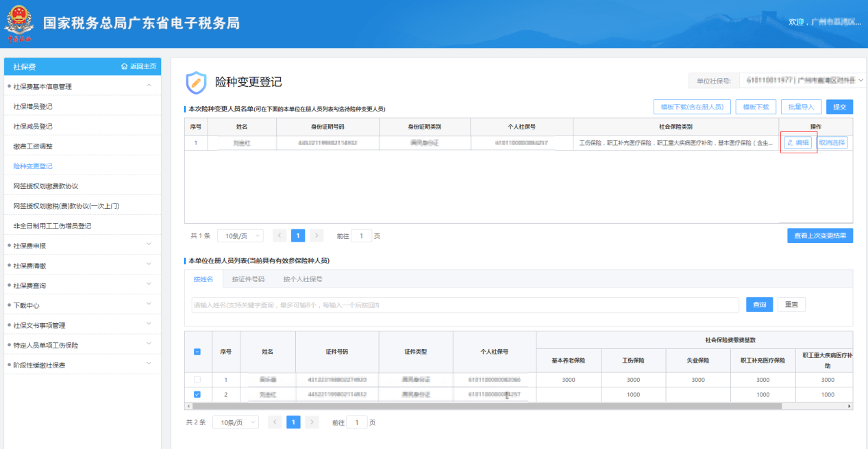
Task: Go to next page in upper pagination
Action: point(316,235)
